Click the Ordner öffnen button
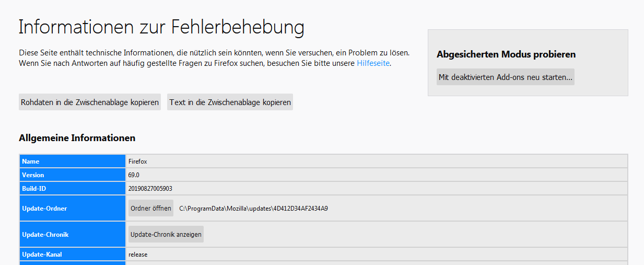Screen dimensions: 644x265 pos(151,208)
